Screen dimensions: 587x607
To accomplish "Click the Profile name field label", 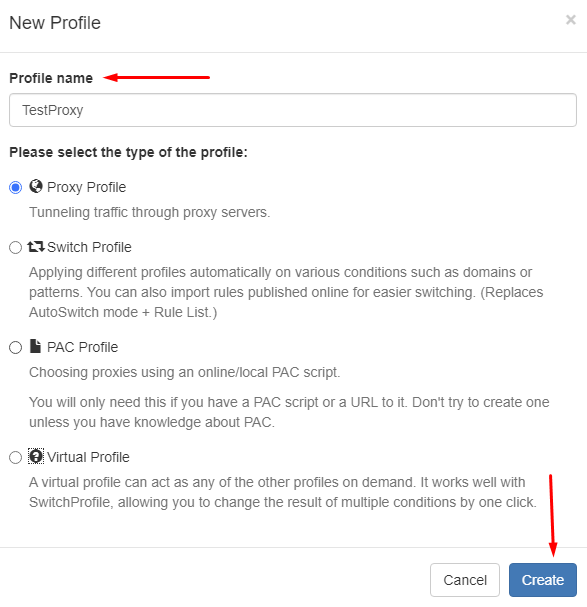I will tap(51, 78).
